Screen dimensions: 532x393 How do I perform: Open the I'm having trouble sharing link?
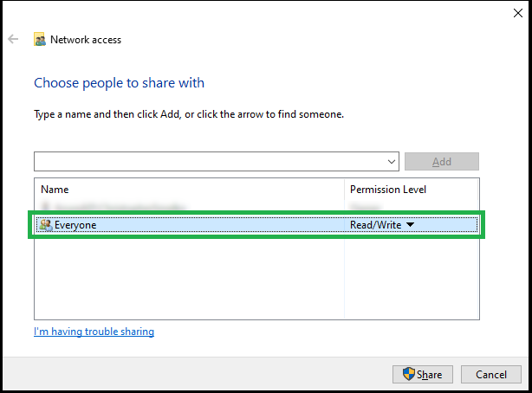click(94, 332)
